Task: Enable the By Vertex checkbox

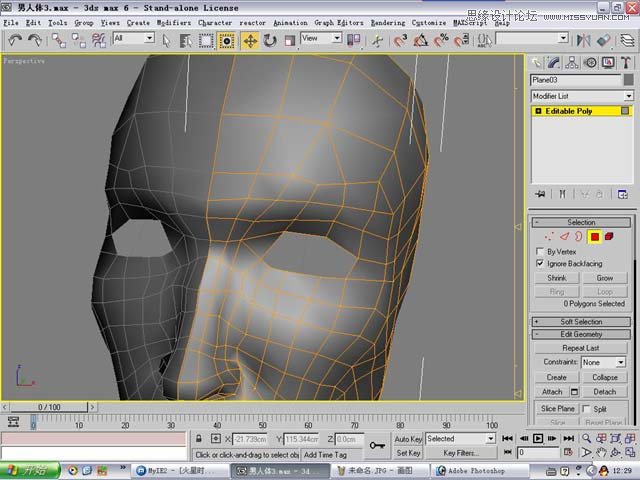Action: (x=541, y=252)
